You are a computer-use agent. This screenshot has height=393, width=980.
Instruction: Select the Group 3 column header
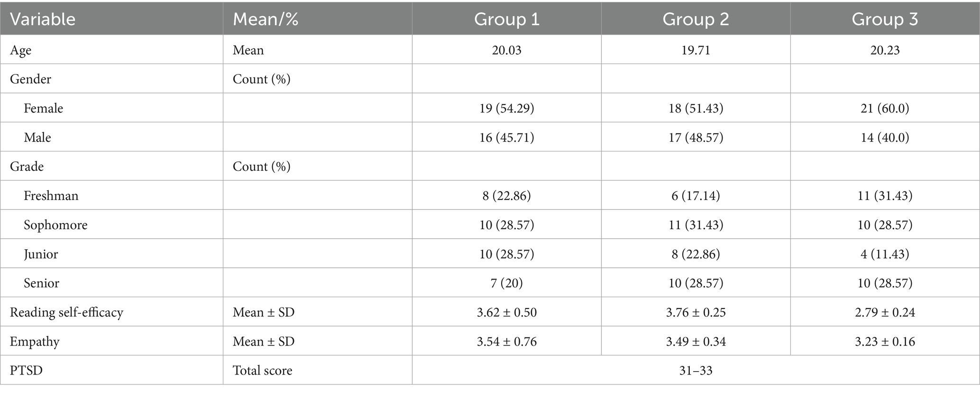pos(885,19)
